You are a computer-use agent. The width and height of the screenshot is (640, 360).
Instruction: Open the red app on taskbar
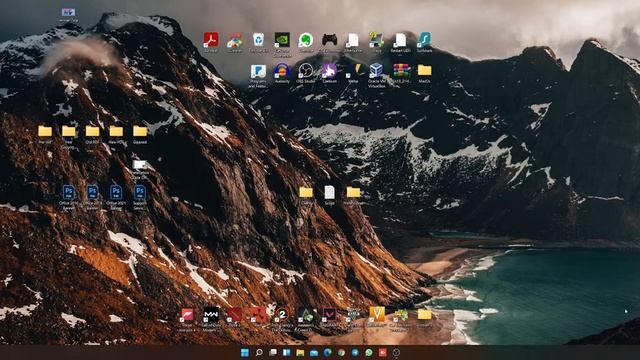coord(383,353)
